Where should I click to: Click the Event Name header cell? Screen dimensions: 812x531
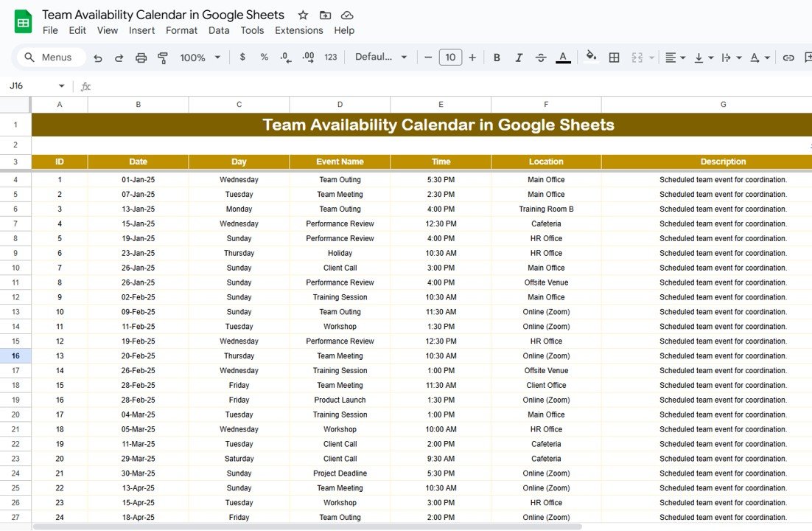tap(340, 162)
